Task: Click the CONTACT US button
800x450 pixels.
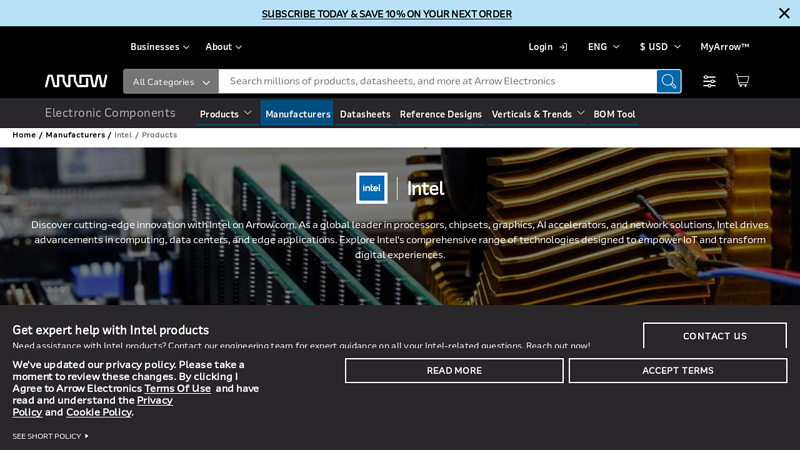Action: click(x=715, y=336)
